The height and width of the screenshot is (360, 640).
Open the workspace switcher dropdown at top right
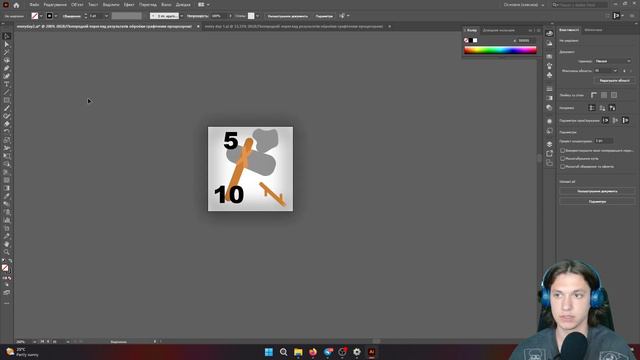click(x=524, y=5)
